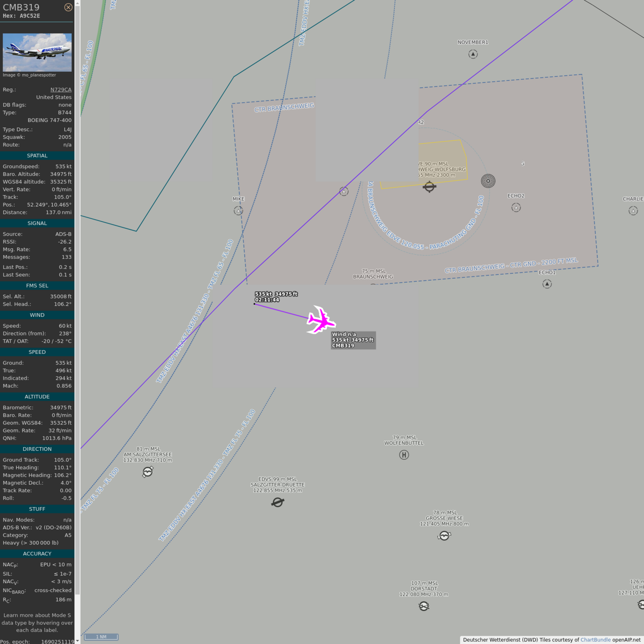This screenshot has width=644, height=644.
Task: Click the Dorstadt airfield icon
Action: click(x=424, y=606)
